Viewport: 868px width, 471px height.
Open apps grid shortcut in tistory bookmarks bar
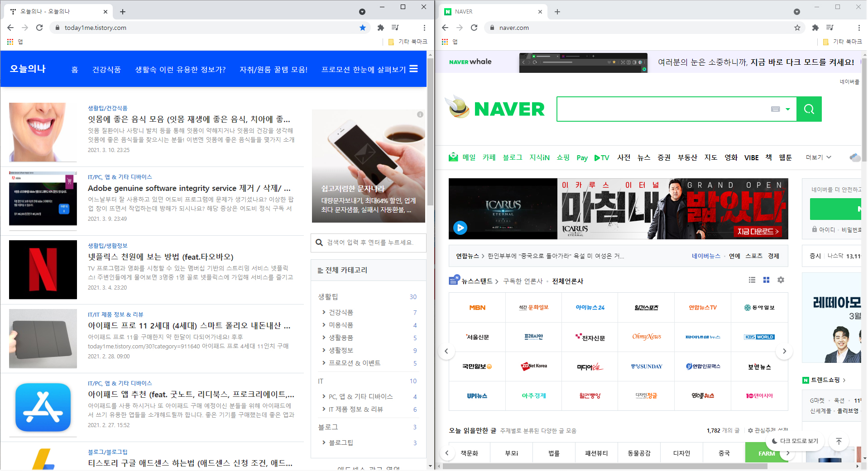[x=10, y=42]
